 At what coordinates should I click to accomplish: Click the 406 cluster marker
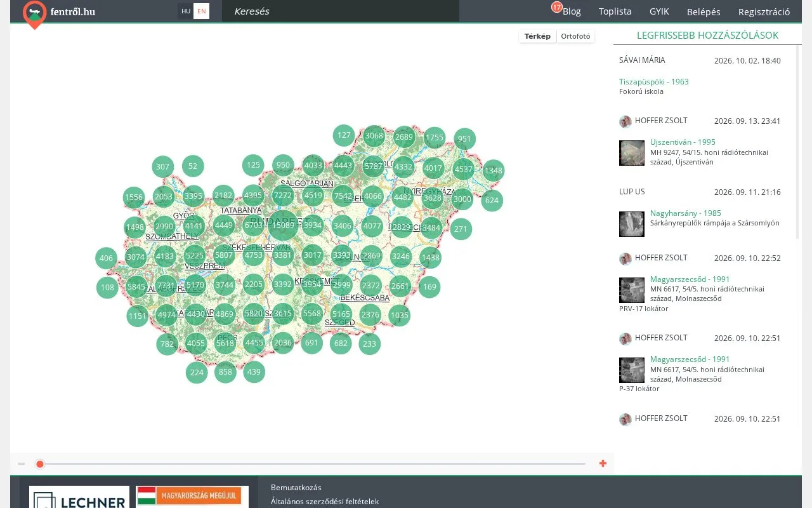106,258
